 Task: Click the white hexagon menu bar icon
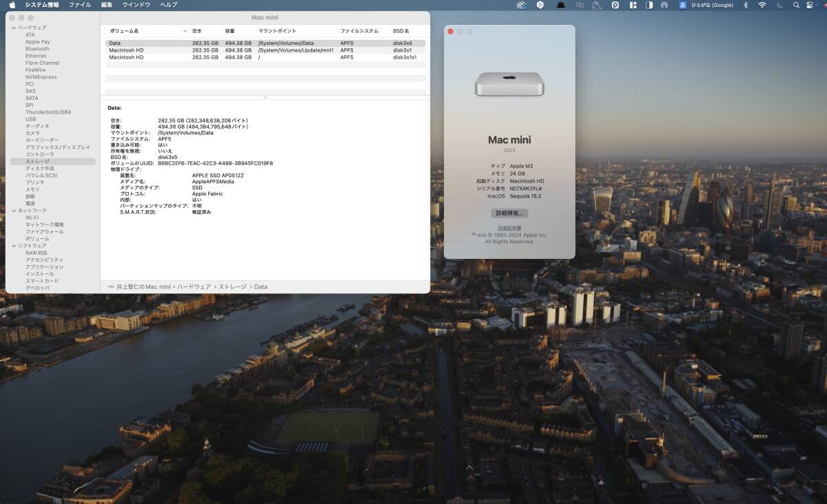[x=541, y=5]
